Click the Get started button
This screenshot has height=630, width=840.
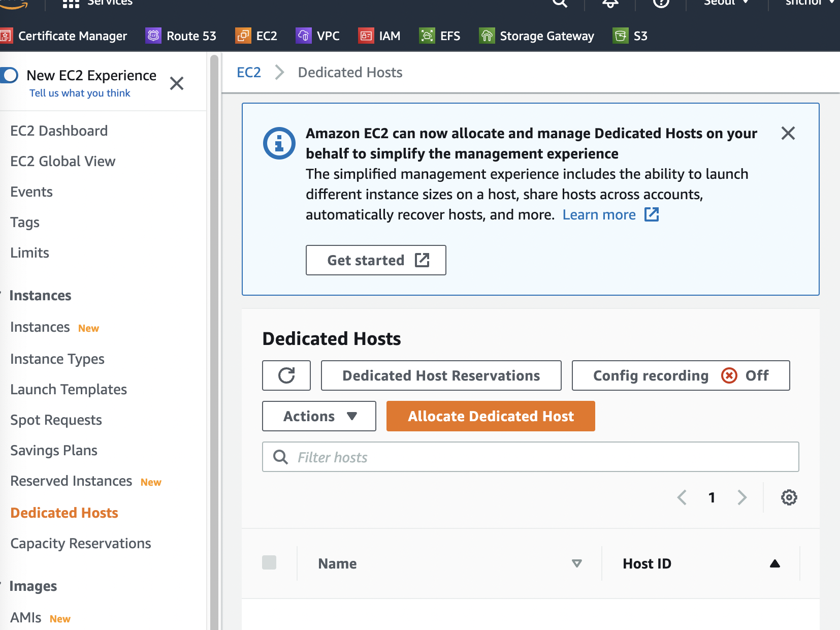click(376, 260)
